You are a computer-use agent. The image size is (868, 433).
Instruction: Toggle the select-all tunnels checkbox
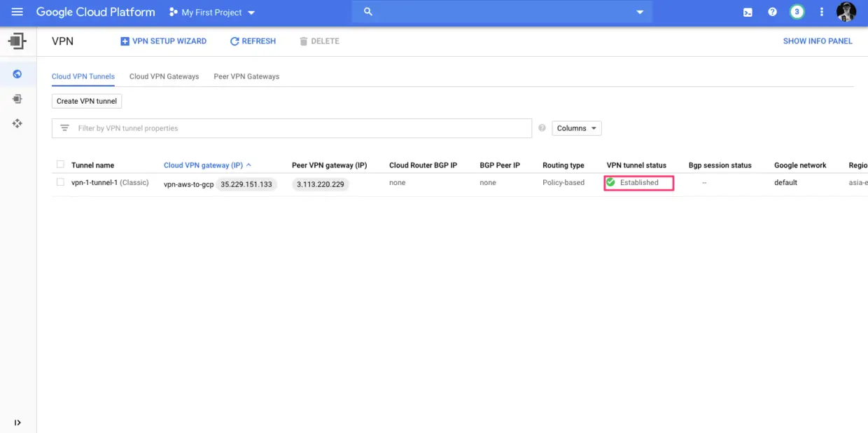coord(60,165)
